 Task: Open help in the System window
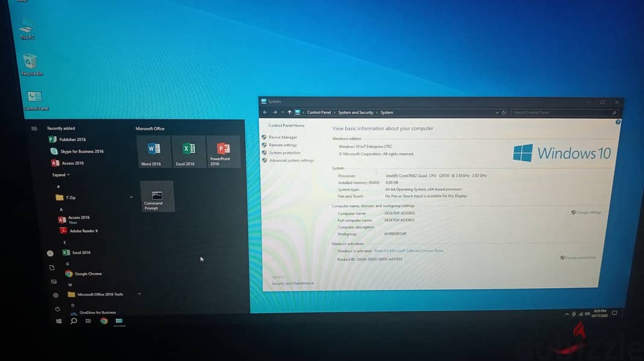(x=617, y=122)
